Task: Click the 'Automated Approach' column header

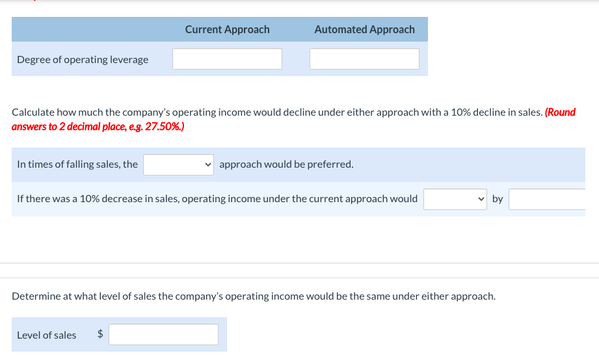Action: [x=364, y=29]
